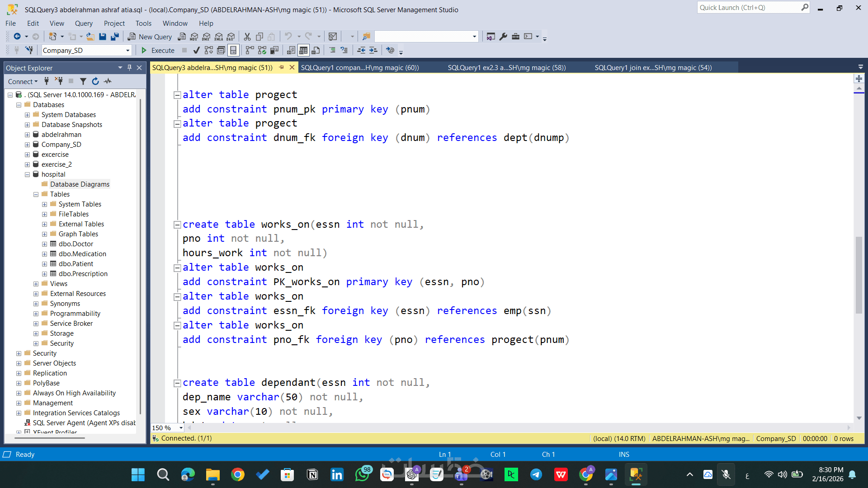The width and height of the screenshot is (868, 488).
Task: Click the editor vertical scrollbar thumb
Action: point(859,275)
